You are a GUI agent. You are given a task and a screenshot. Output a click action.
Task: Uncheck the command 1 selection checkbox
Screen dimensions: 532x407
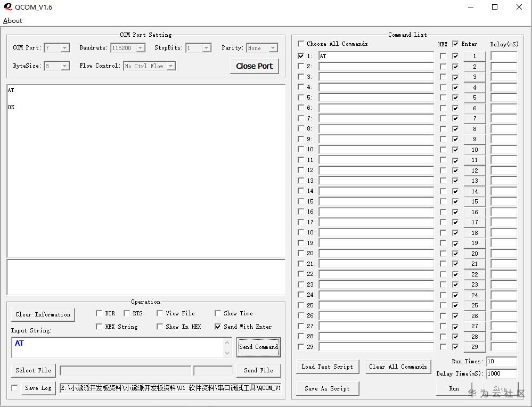tap(300, 56)
